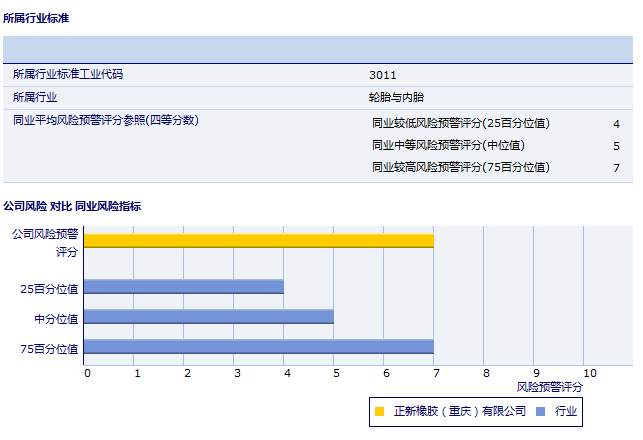This screenshot has width=643, height=440.
Task: Click the 75th percentile score value 7
Action: [616, 168]
